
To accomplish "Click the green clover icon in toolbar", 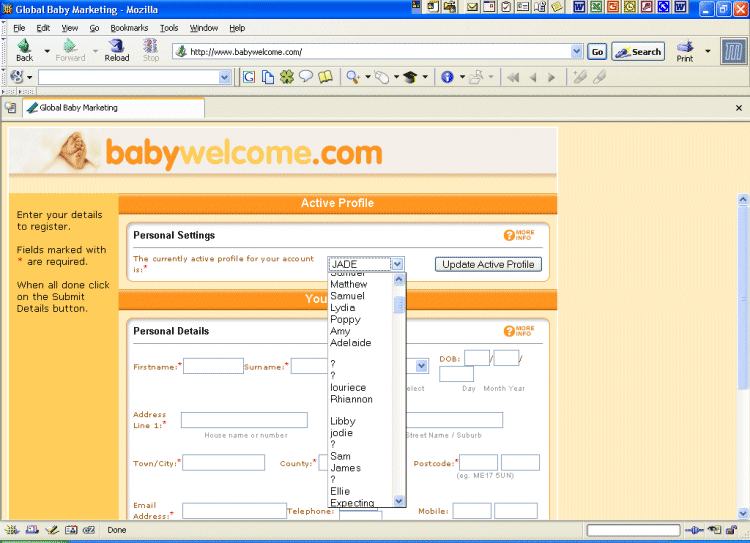I will (287, 77).
